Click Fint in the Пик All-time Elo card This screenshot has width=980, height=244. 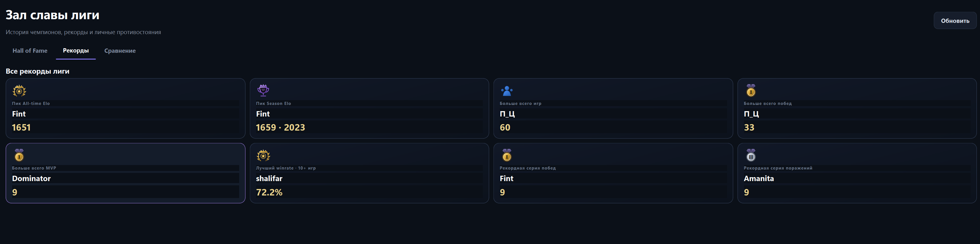pos(19,114)
